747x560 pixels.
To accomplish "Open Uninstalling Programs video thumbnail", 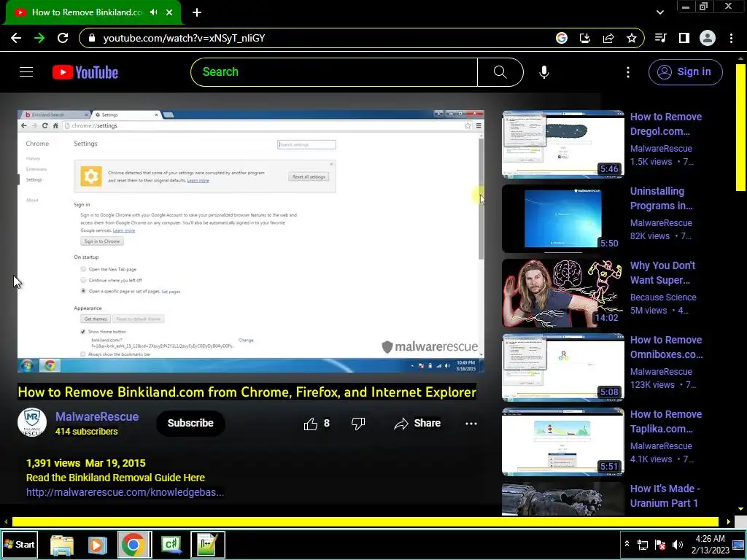I will point(562,219).
